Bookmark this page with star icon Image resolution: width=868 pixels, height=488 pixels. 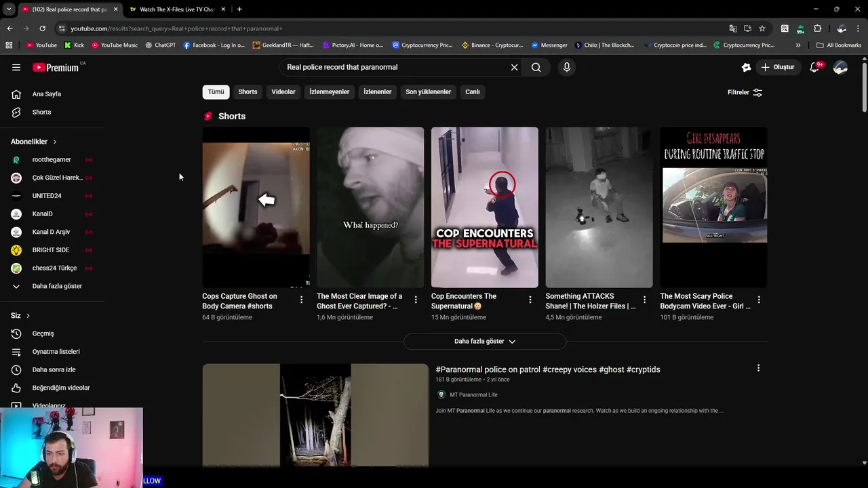pos(762,28)
